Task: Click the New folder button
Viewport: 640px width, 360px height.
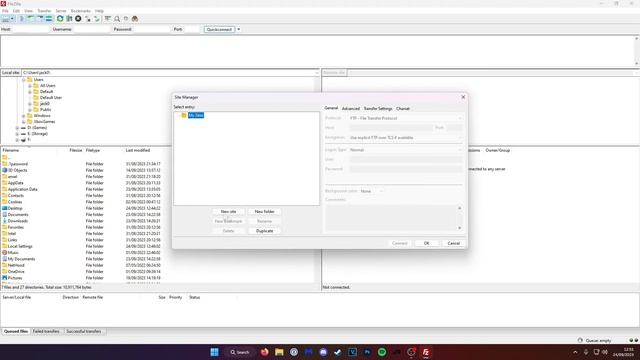Action: tap(264, 211)
